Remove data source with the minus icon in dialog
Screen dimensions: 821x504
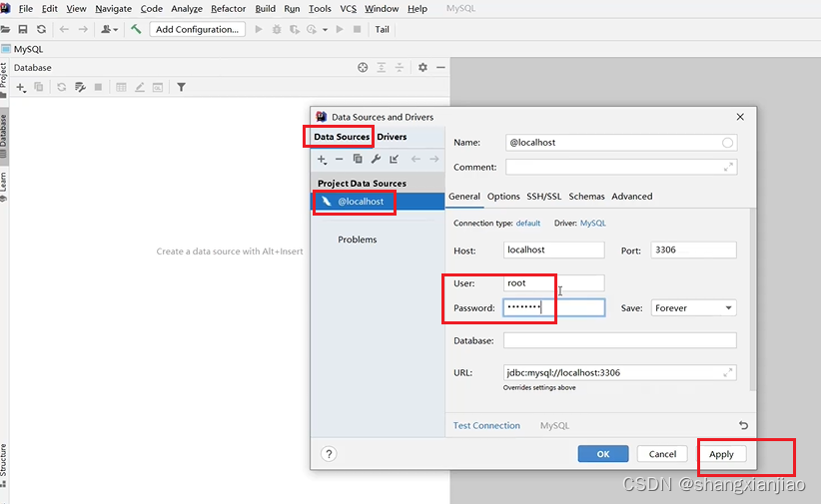(x=340, y=159)
